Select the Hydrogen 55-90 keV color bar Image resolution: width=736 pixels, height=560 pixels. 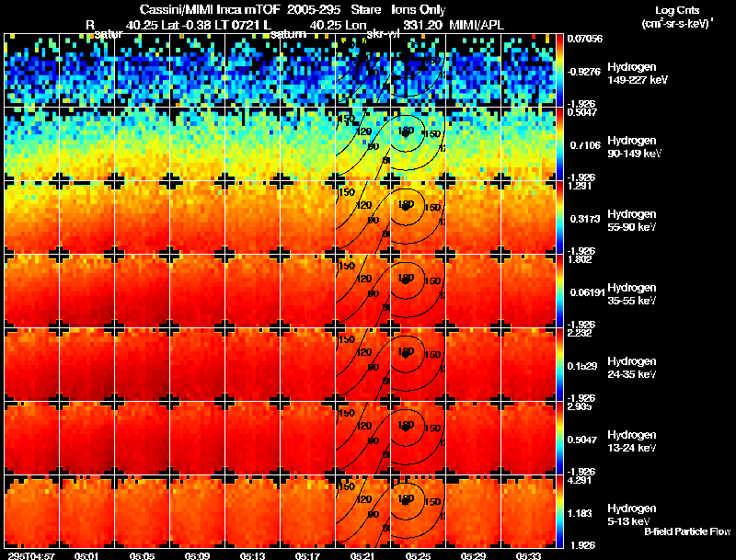tap(559, 218)
